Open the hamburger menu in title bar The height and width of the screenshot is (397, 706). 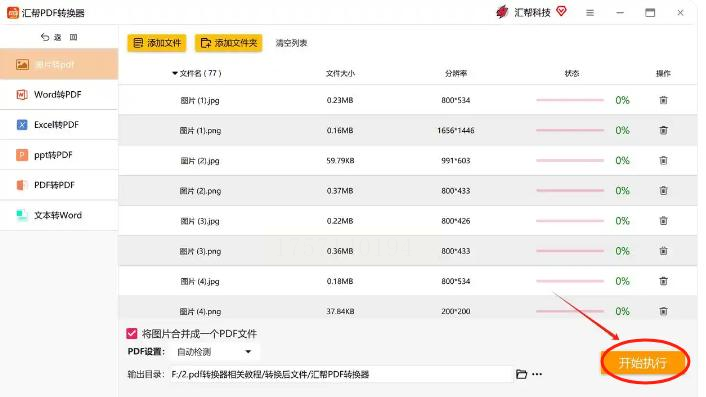click(x=590, y=13)
